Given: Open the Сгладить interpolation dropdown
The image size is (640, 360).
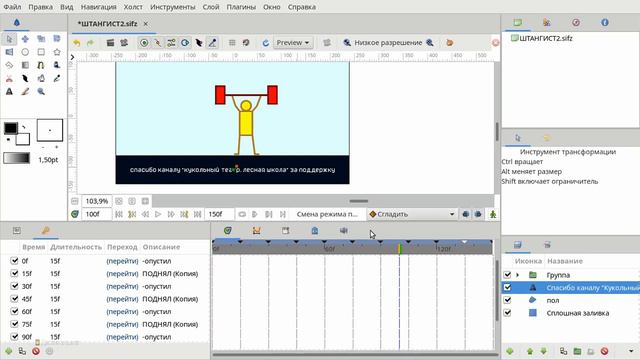Looking at the screenshot, I should point(412,214).
